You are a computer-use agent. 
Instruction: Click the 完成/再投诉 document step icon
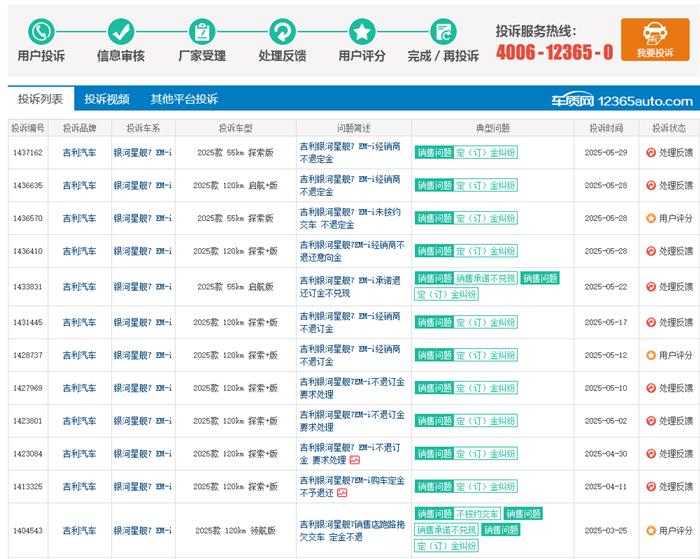(x=443, y=32)
